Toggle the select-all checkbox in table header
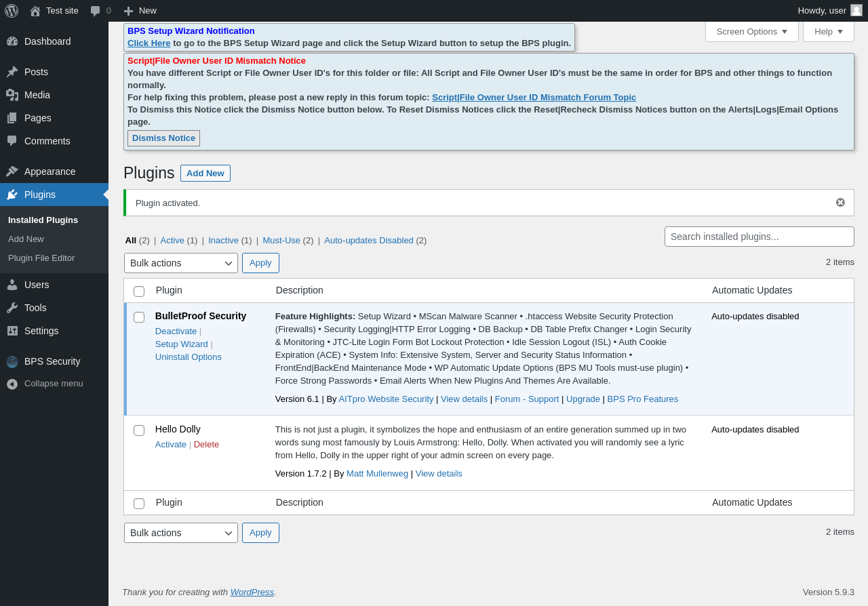Screen dimensions: 868x606 click(x=139, y=291)
